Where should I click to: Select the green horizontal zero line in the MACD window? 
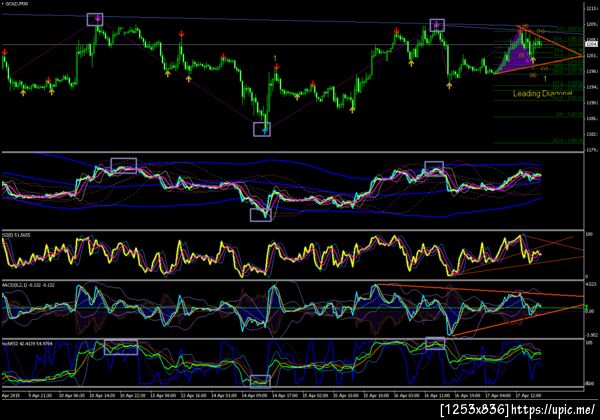(293, 308)
